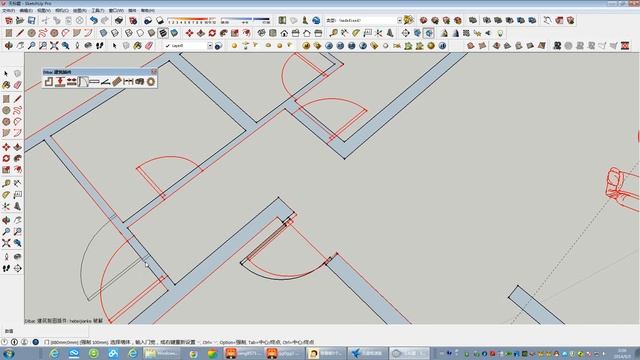
Task: Click the Redo arrow in the top toolbar
Action: pyautogui.click(x=105, y=20)
